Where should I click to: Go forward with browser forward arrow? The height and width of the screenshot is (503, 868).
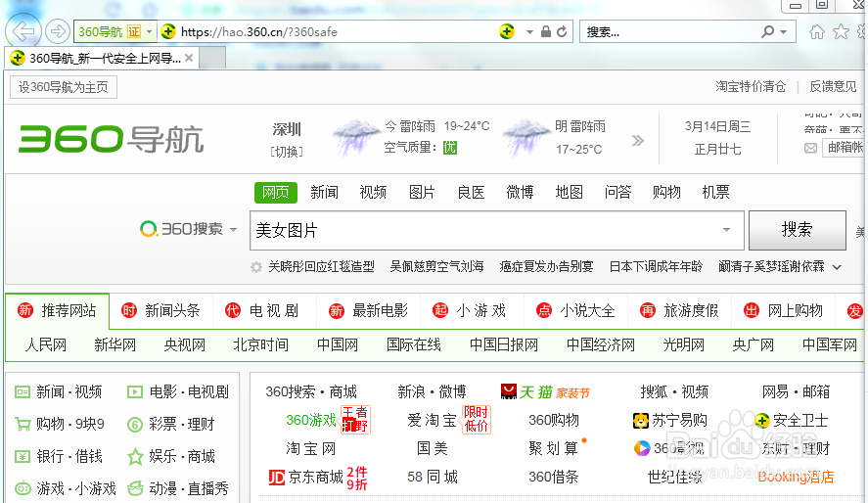(x=57, y=31)
